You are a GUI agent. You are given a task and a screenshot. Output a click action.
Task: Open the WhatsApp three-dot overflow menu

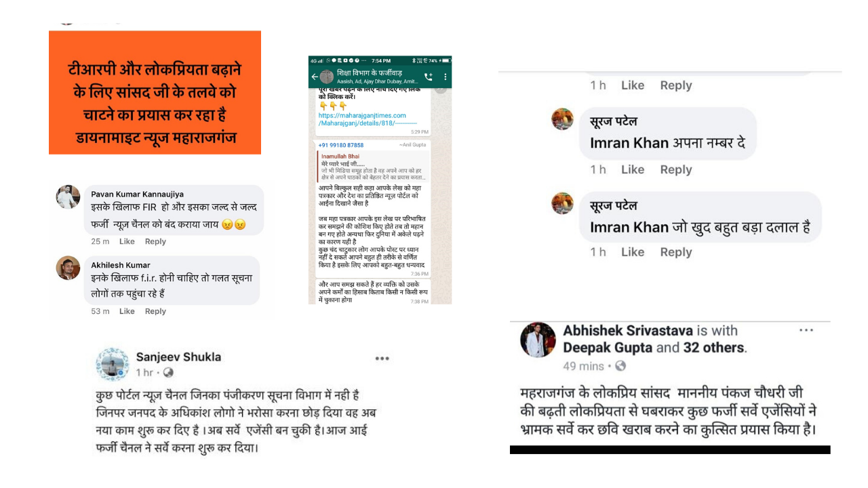pyautogui.click(x=445, y=77)
